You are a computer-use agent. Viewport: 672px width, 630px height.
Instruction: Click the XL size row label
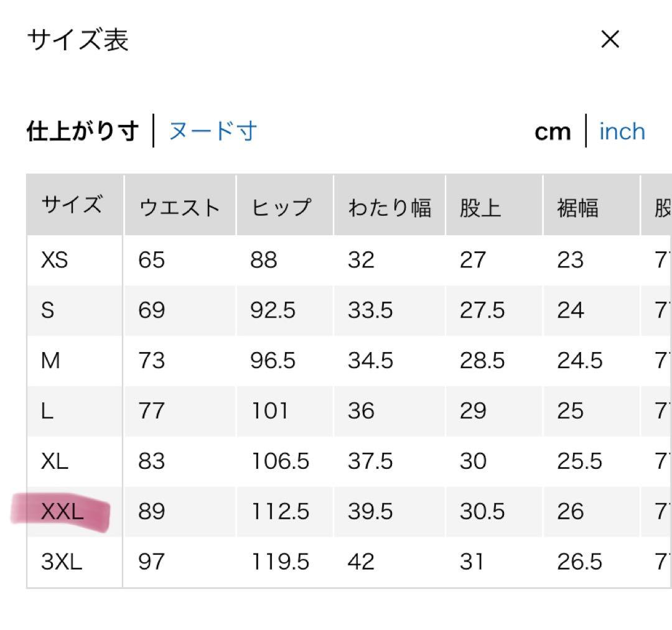pyautogui.click(x=54, y=461)
